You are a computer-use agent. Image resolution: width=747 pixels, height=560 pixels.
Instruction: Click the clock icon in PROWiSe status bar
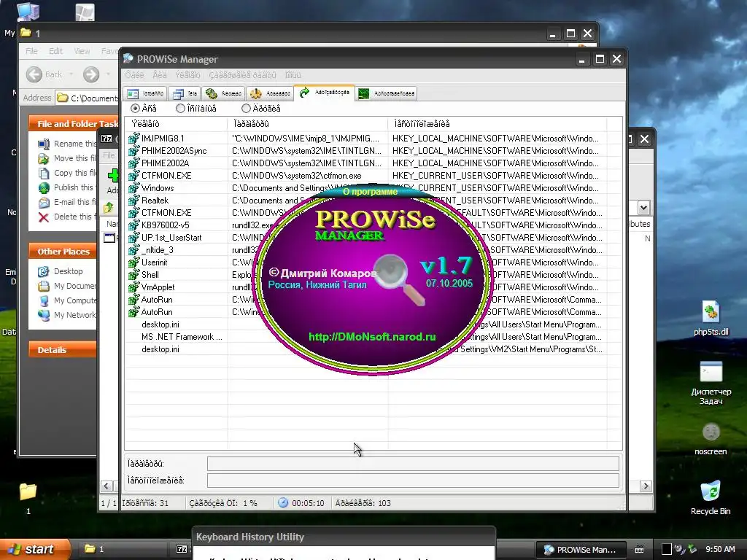tap(283, 503)
